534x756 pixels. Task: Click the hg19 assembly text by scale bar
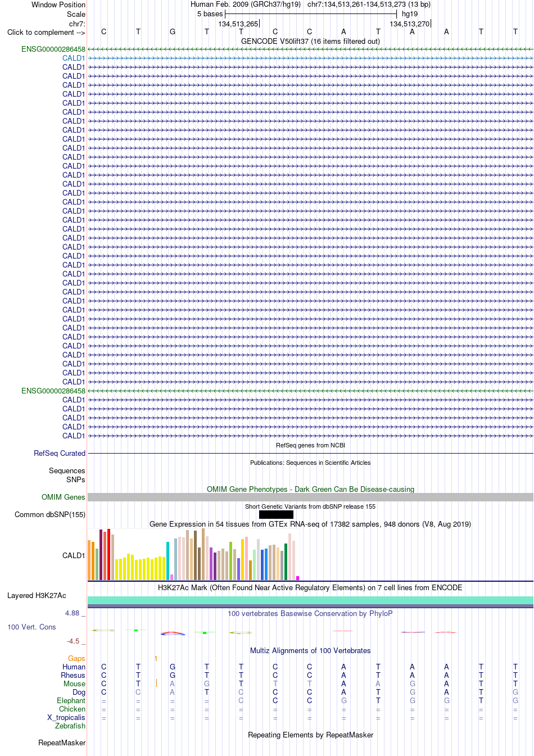[x=410, y=13]
